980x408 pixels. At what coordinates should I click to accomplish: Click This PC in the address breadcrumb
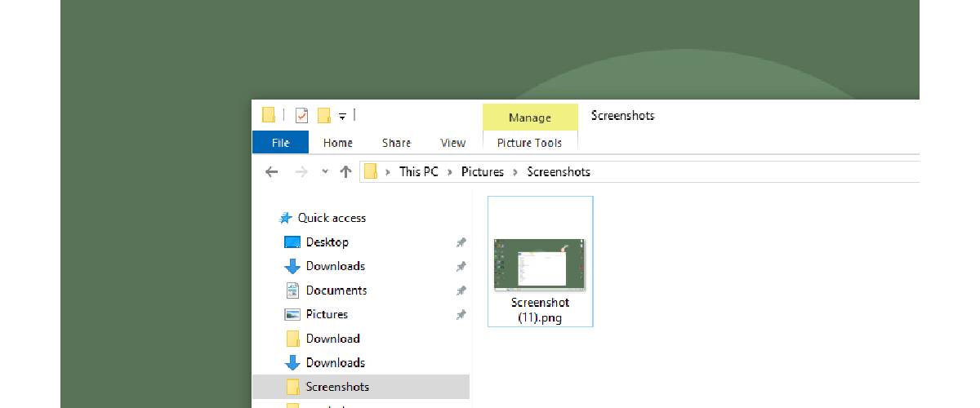pyautogui.click(x=418, y=171)
